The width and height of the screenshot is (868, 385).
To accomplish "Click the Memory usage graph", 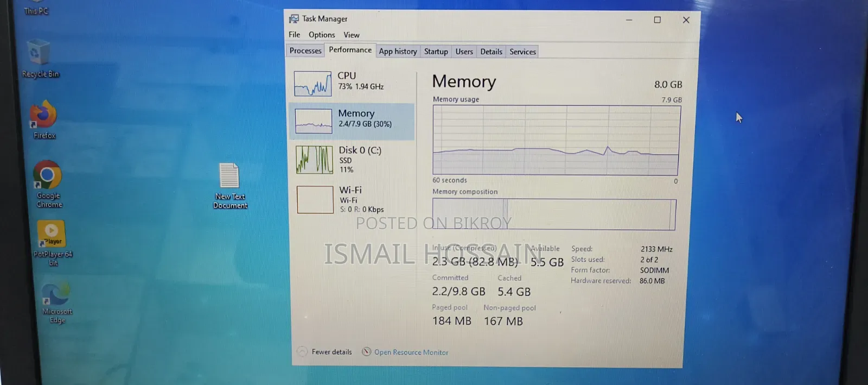I will (x=556, y=140).
